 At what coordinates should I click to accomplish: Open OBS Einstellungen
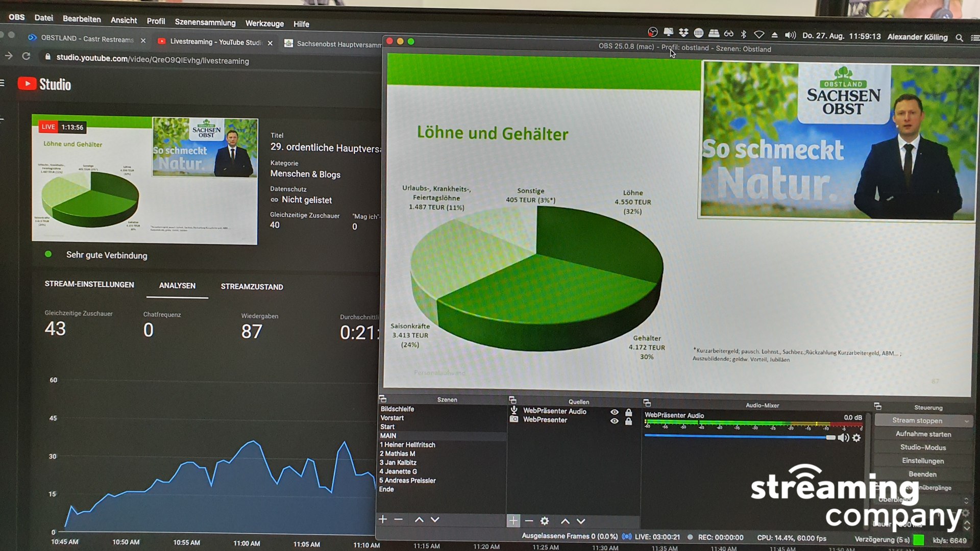[923, 461]
